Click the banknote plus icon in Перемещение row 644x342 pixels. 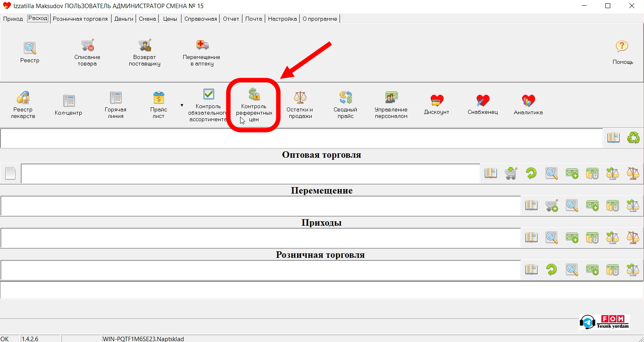592,206
